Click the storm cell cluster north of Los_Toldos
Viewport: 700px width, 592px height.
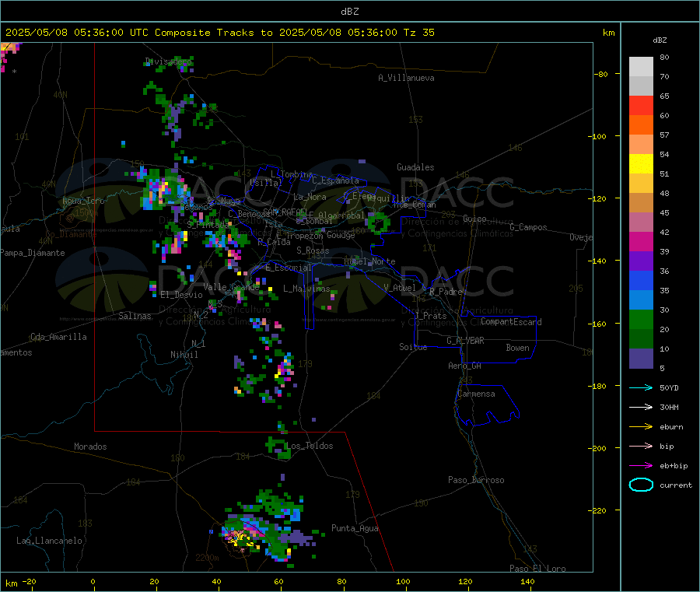278,447
